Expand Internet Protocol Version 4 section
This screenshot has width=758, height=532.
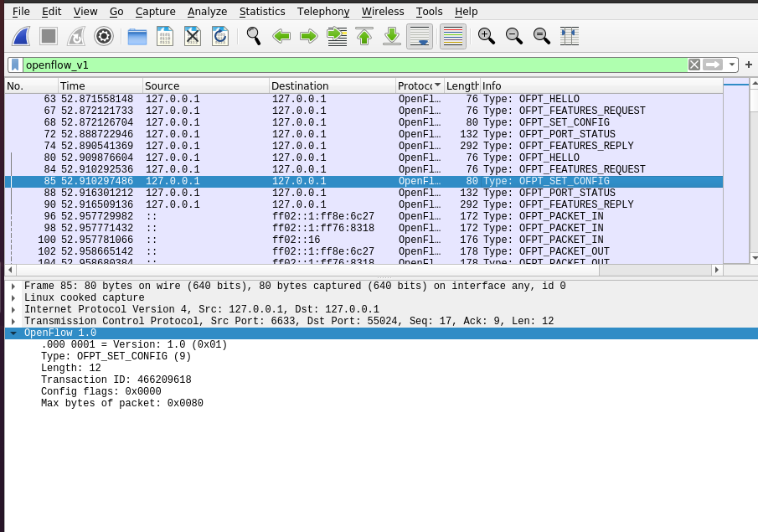click(x=13, y=309)
